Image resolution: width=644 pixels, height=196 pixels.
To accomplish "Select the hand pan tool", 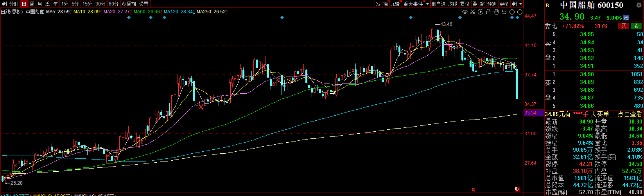I will (496, 12).
